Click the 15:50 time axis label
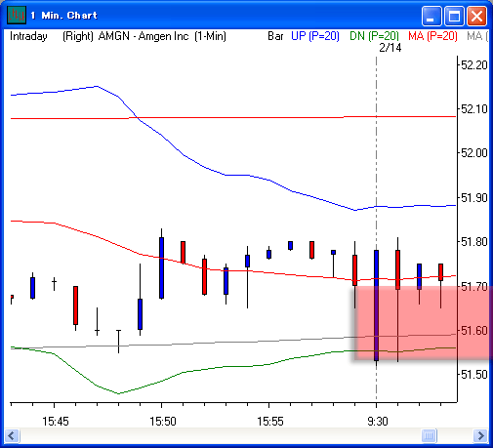The width and height of the screenshot is (493, 448). click(163, 422)
